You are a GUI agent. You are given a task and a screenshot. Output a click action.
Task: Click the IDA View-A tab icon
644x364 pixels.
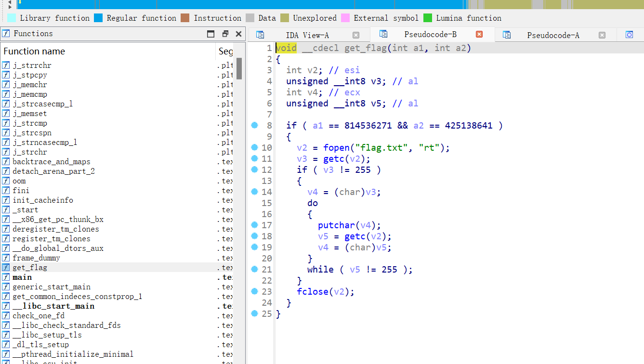point(260,35)
